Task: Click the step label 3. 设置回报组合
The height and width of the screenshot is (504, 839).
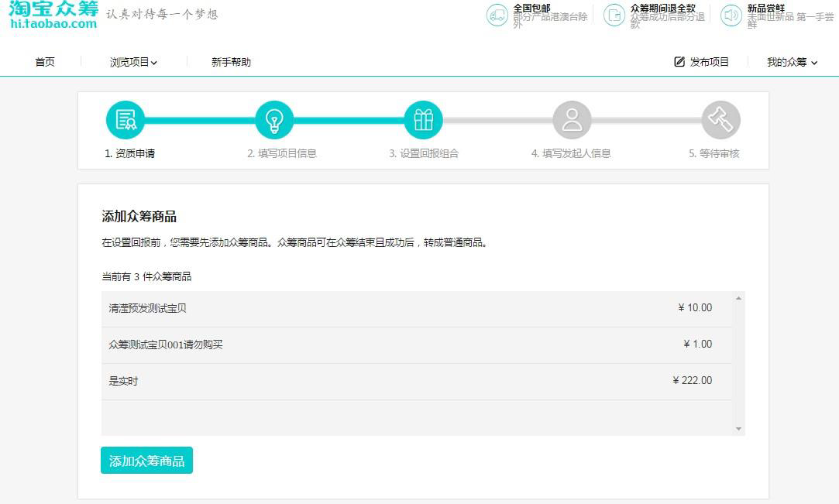Action: click(x=424, y=153)
